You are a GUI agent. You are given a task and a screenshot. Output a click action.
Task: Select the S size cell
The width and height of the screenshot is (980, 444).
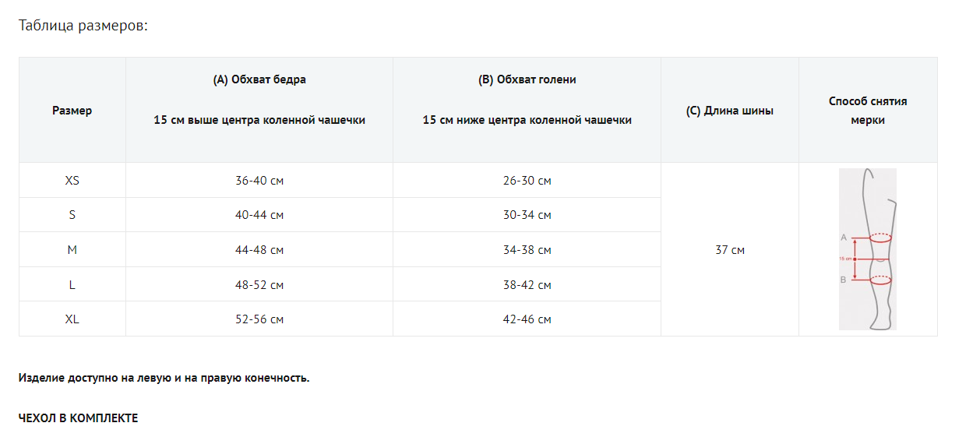coord(72,215)
